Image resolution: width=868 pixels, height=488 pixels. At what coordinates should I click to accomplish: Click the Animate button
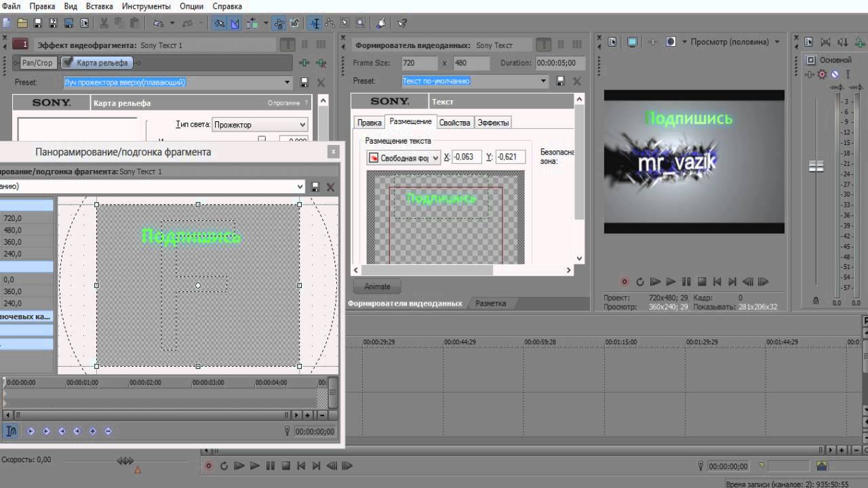[x=378, y=286]
